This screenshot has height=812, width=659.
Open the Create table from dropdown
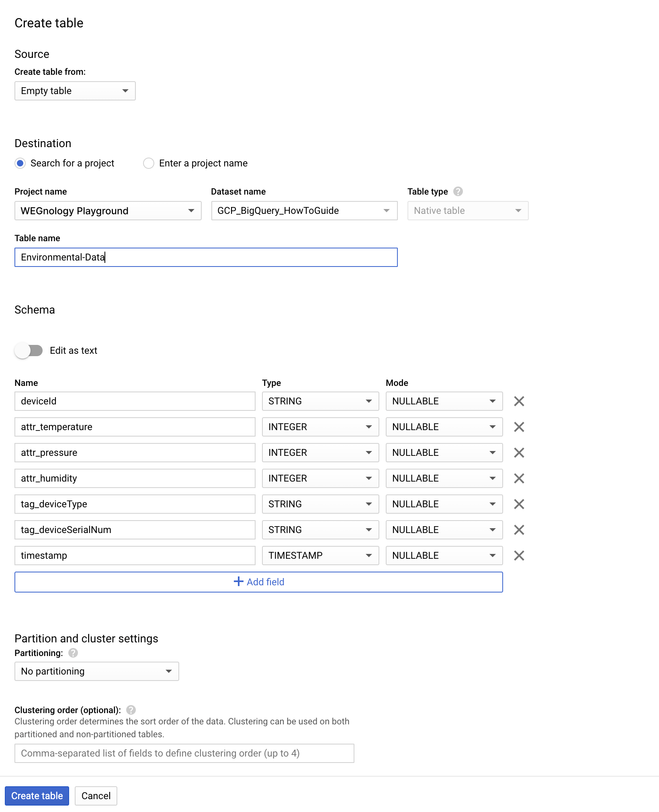tap(75, 91)
